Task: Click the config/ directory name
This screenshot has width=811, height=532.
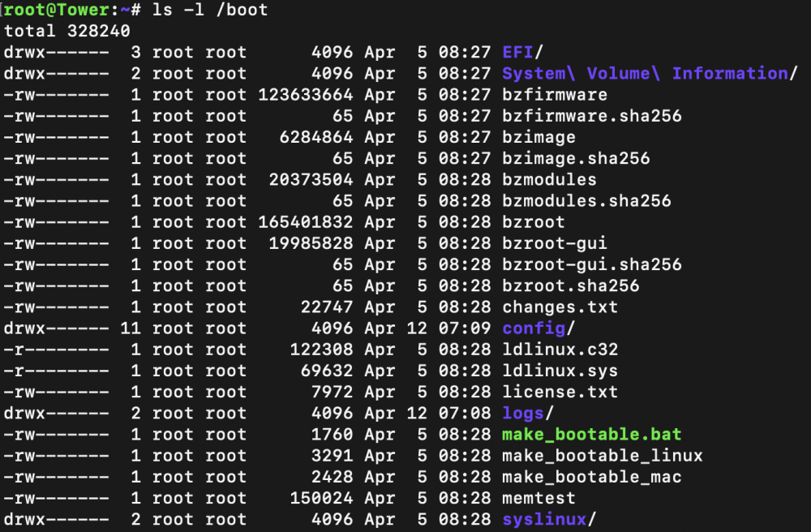Action: click(x=539, y=328)
